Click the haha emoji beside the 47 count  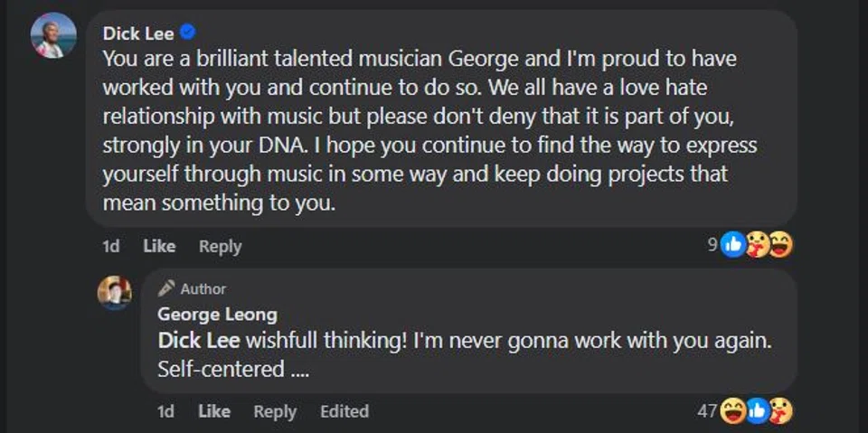tap(733, 411)
